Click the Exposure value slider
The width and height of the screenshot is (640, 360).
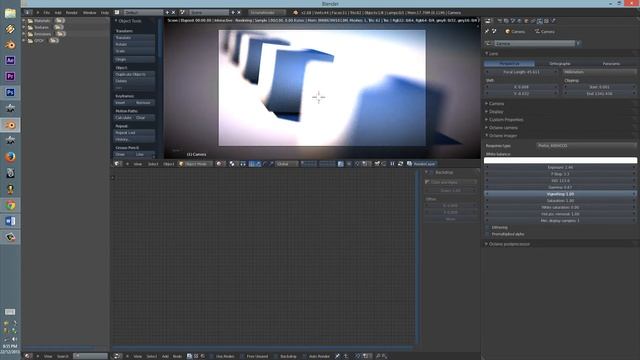[560, 167]
